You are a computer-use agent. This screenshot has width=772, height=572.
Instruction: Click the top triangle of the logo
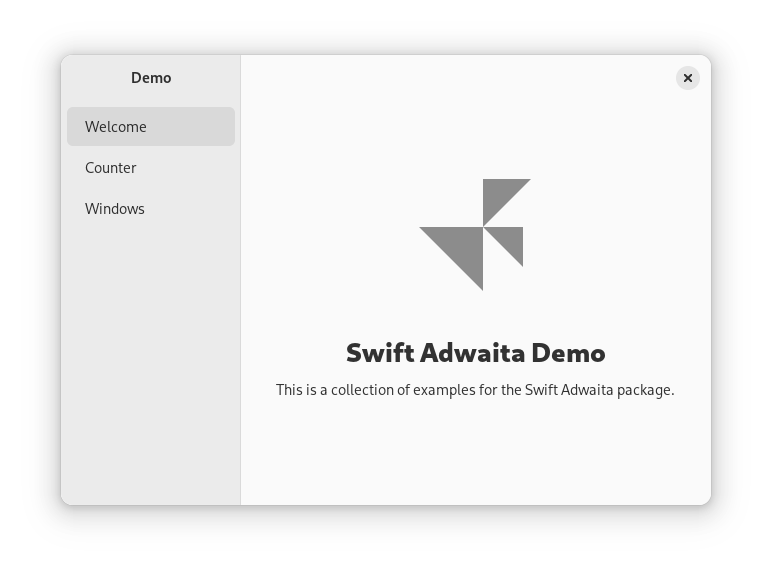click(x=499, y=194)
